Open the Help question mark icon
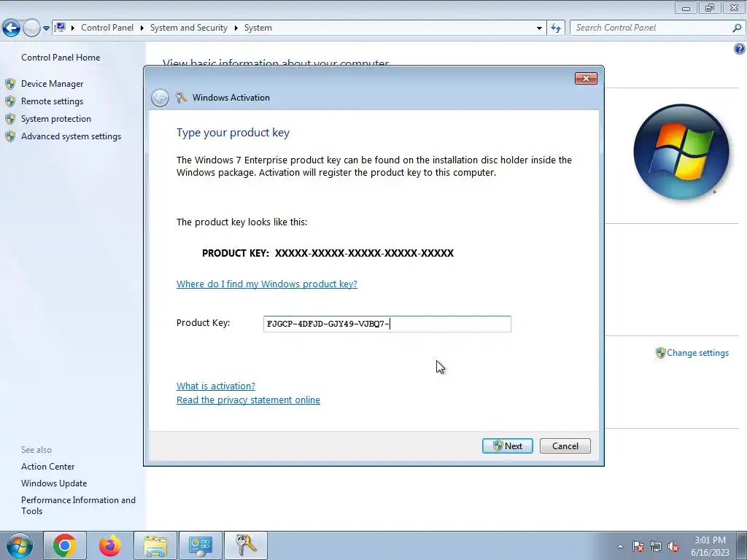This screenshot has height=560, width=747. pyautogui.click(x=740, y=49)
